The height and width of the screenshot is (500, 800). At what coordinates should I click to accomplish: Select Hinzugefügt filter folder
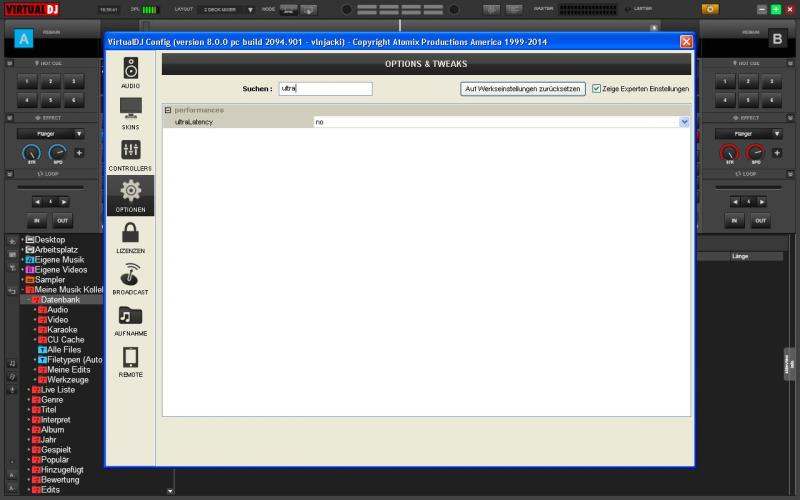[62, 470]
